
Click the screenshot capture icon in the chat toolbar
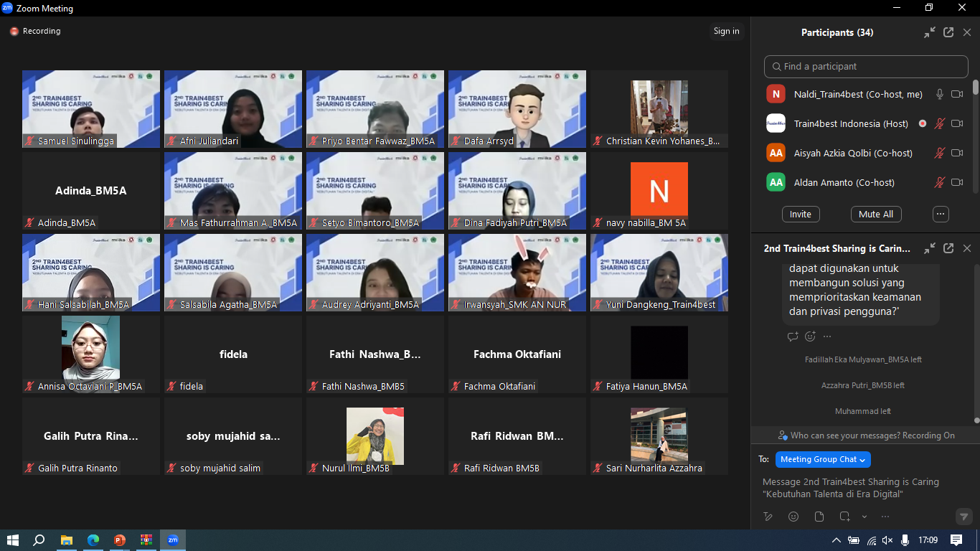[x=844, y=516]
